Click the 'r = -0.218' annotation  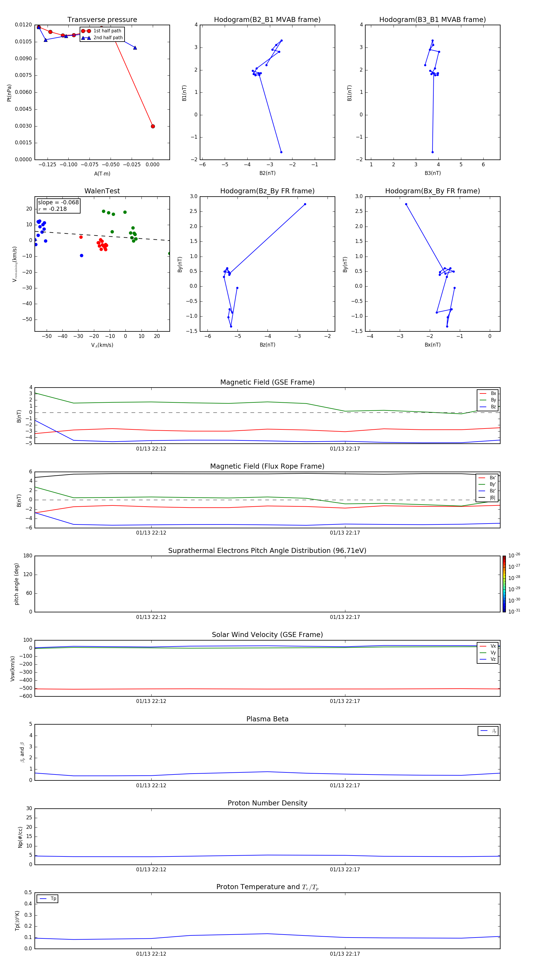(53, 209)
